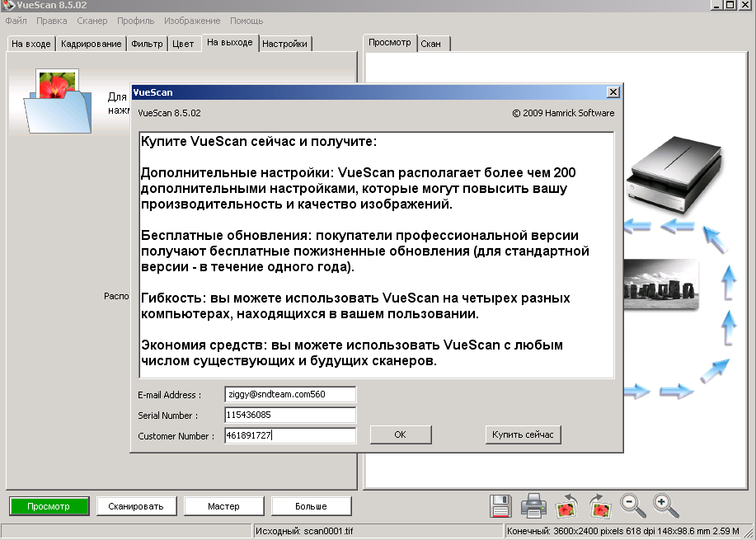Confirm registration with OK button
Viewport: 756px width, 540px height.
point(400,434)
